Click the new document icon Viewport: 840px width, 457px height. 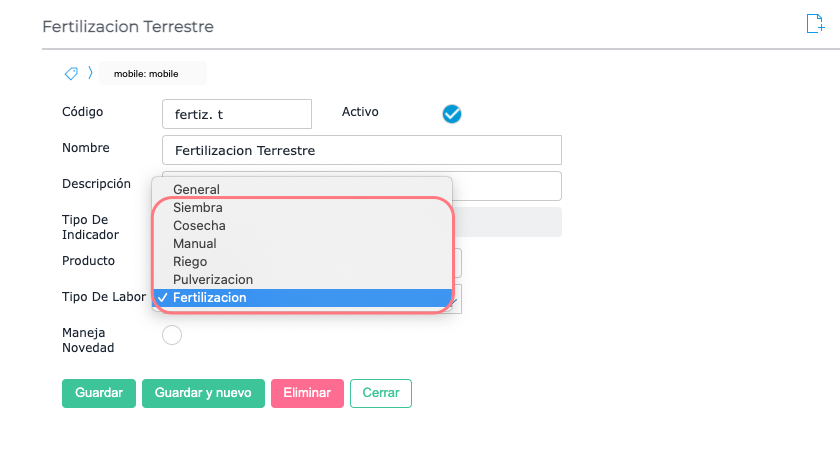[815, 25]
